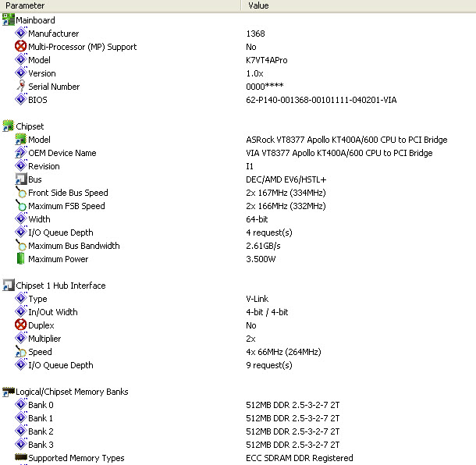Click the red X icon beside Multi-Processor Support

coord(21,47)
